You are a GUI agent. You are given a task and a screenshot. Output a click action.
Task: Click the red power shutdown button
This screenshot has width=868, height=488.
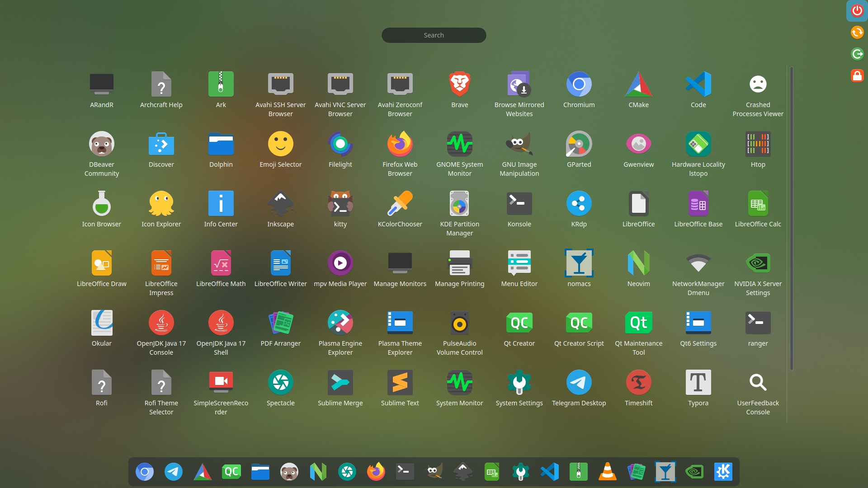pos(857,10)
